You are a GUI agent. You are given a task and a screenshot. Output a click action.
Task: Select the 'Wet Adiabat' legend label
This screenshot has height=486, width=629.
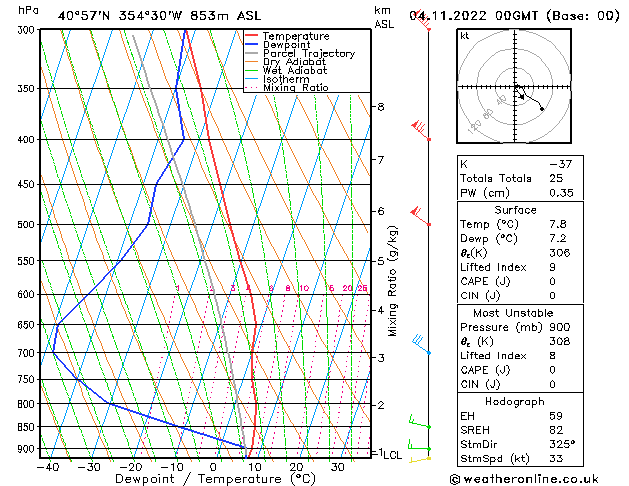tap(295, 71)
